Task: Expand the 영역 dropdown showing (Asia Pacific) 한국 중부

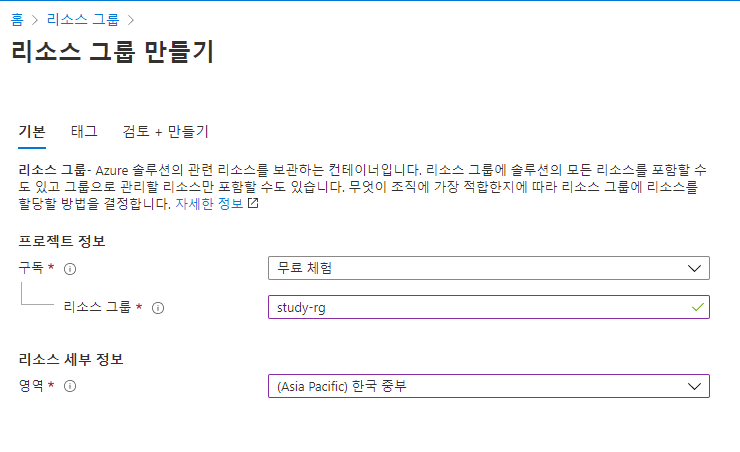Action: 488,386
